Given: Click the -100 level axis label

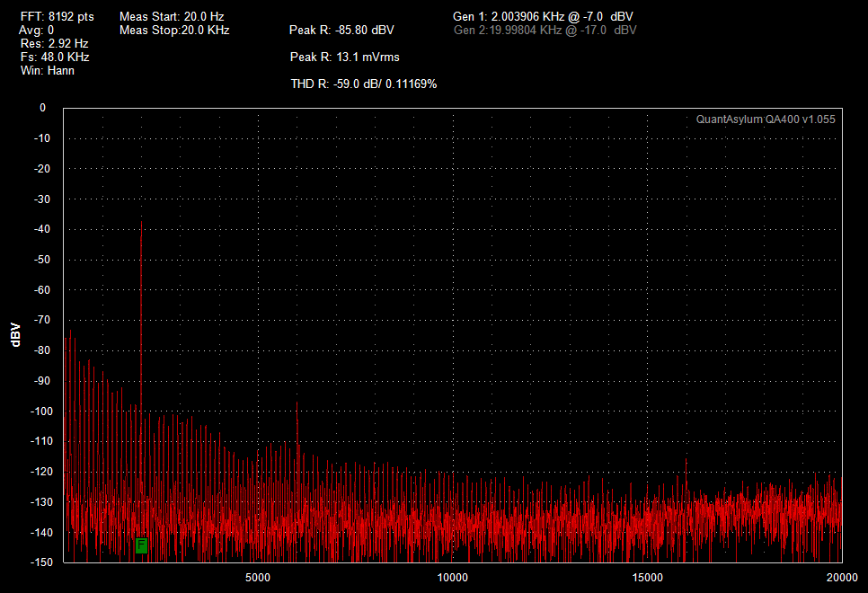Looking at the screenshot, I should pyautogui.click(x=40, y=412).
